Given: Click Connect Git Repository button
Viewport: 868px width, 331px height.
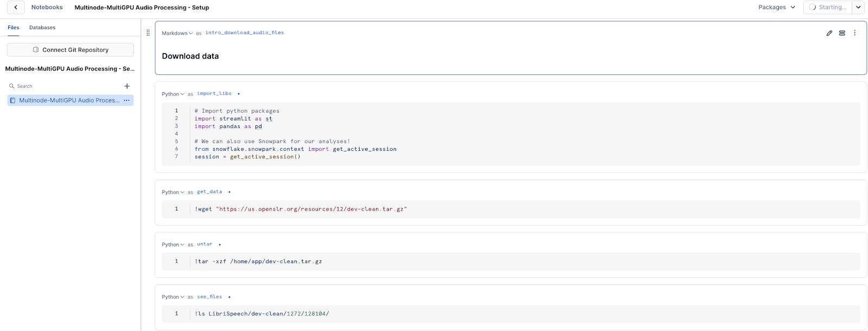Looking at the screenshot, I should [x=71, y=49].
